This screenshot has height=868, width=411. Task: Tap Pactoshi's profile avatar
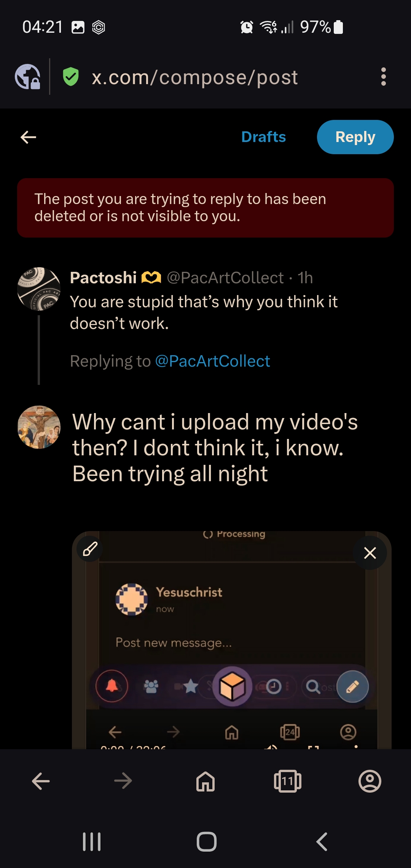click(x=39, y=289)
